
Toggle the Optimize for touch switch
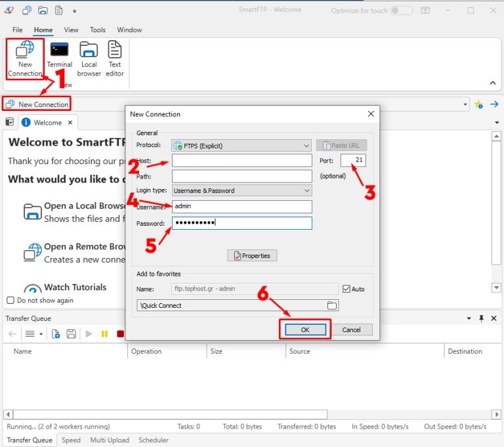(402, 11)
